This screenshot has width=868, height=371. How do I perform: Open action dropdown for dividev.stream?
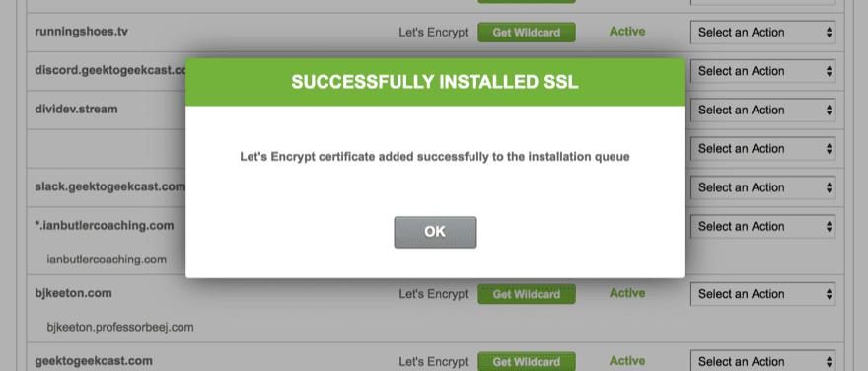762,110
